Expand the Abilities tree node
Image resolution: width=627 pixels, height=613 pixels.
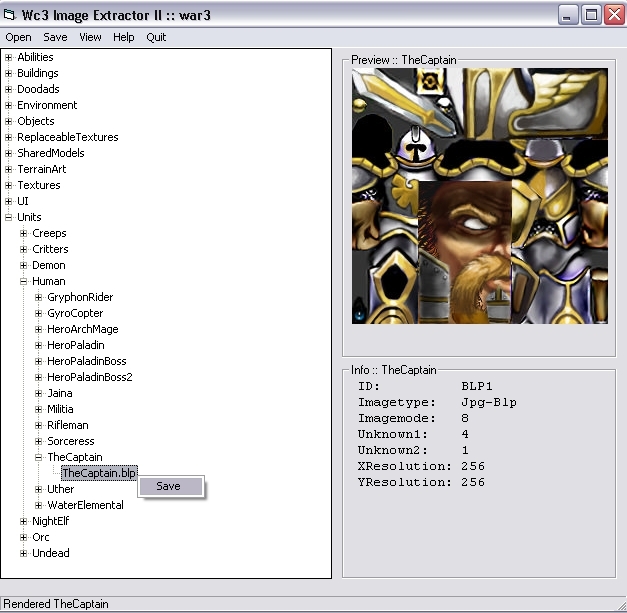(x=8, y=57)
